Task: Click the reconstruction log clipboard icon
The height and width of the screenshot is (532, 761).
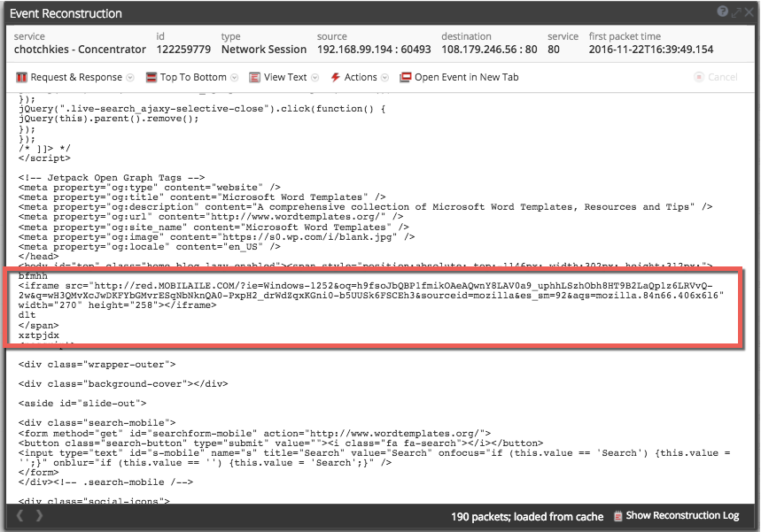Action: coord(617,516)
